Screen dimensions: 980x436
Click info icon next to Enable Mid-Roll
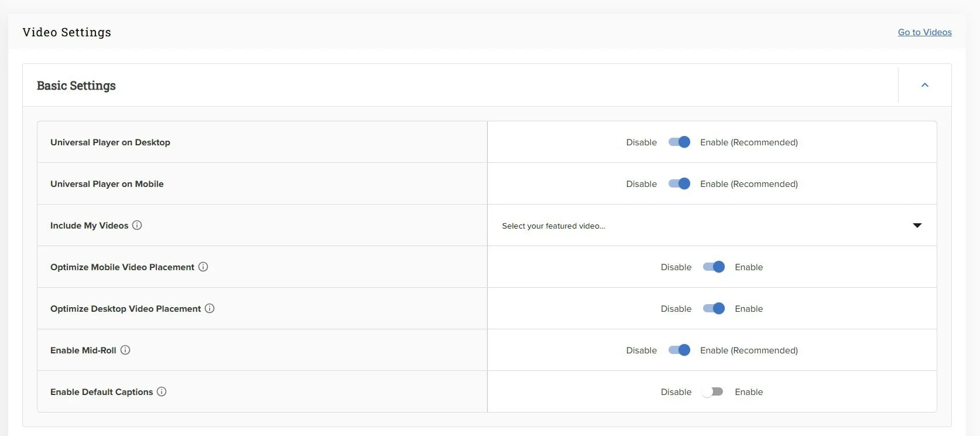click(x=125, y=350)
